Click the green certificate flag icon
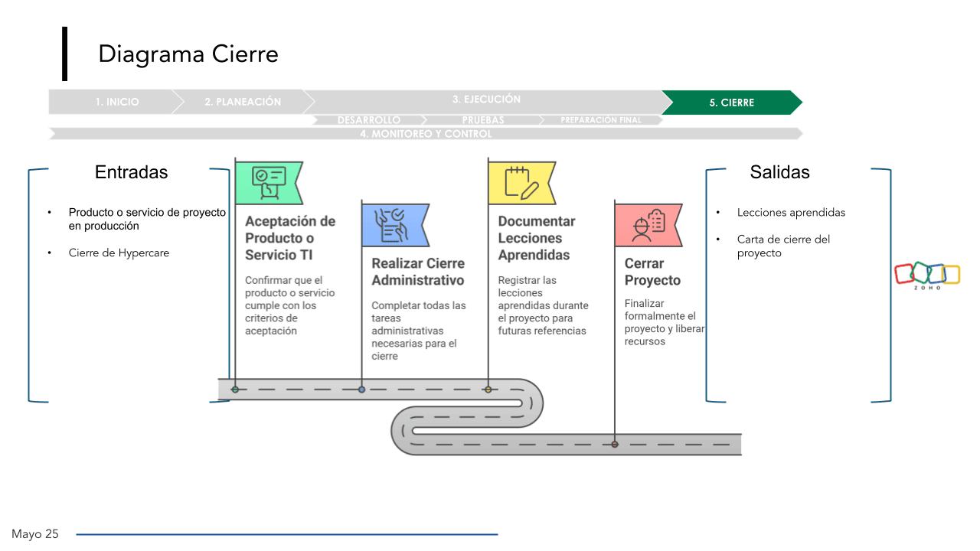This screenshot has width=980, height=551. tap(268, 183)
